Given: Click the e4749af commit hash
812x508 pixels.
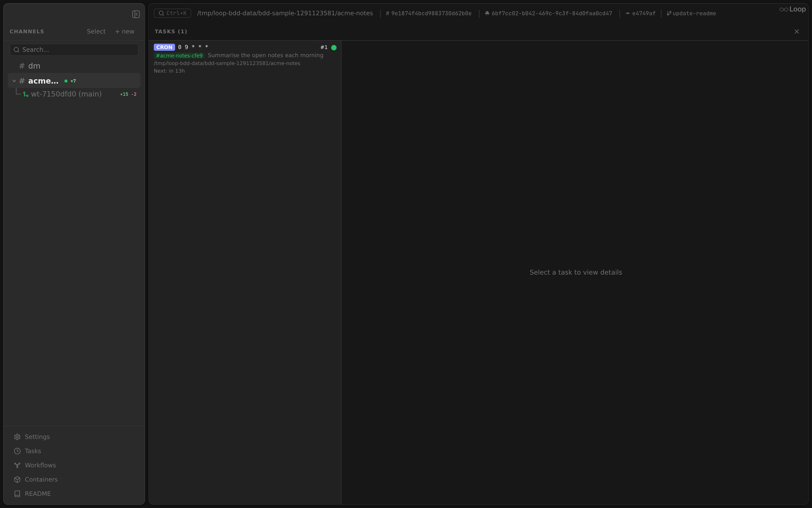Looking at the screenshot, I should point(644,13).
